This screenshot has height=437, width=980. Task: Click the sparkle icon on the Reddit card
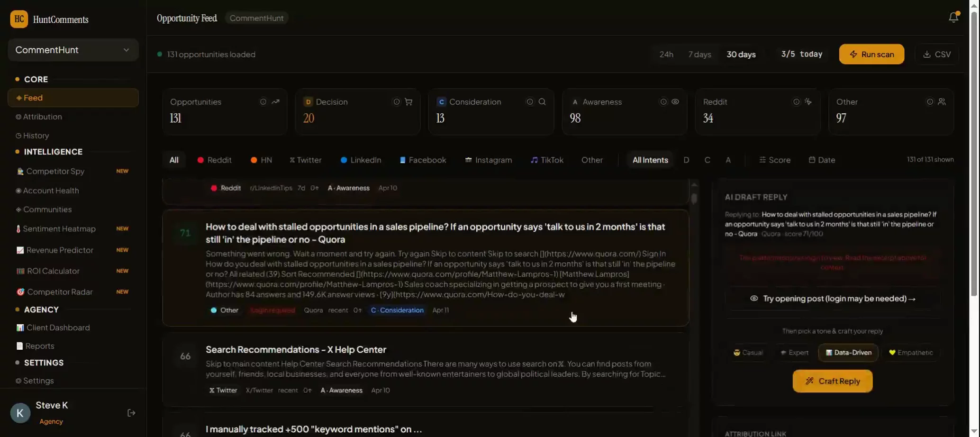tap(808, 102)
